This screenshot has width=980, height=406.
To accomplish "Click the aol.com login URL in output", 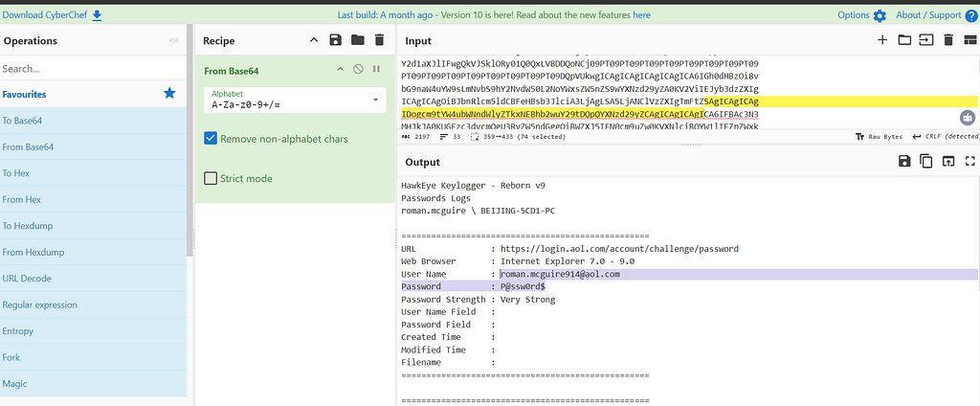I will [x=619, y=248].
